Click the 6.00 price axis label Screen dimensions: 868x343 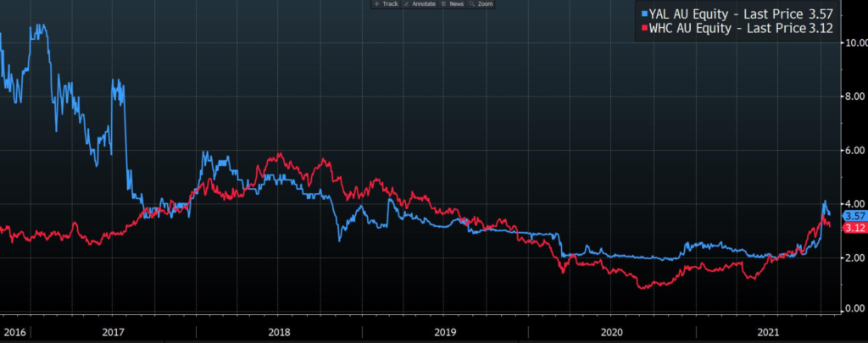tap(856, 151)
